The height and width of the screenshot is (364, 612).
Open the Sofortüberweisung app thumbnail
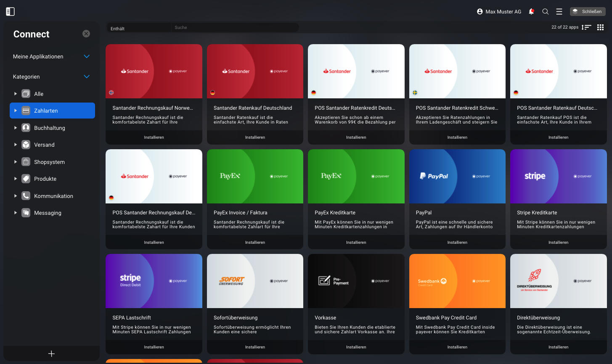(255, 281)
